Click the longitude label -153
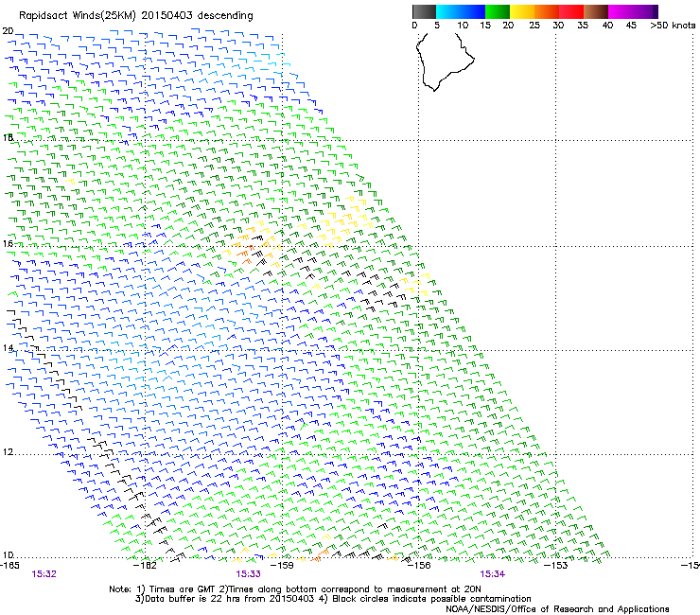The height and width of the screenshot is (615, 700). (556, 566)
